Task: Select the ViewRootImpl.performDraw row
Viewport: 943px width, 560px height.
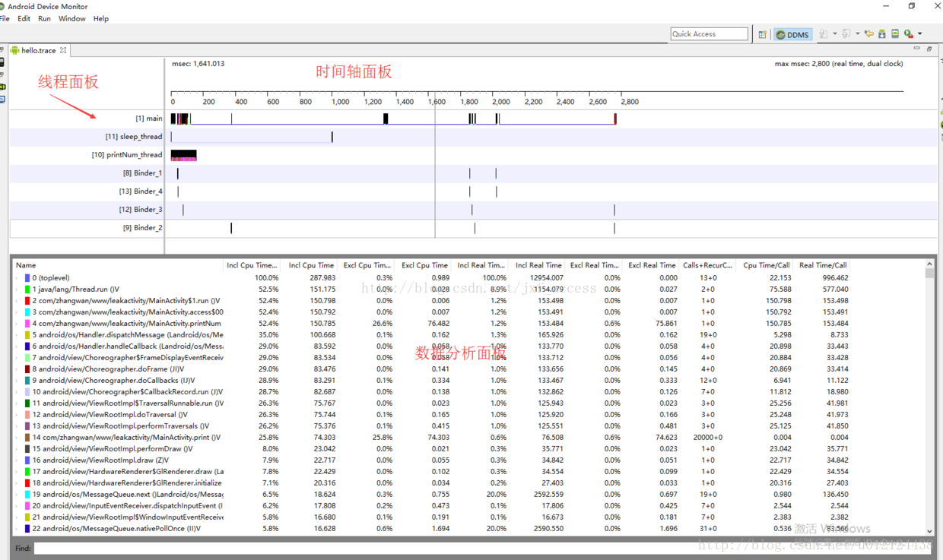Action: coord(468,449)
